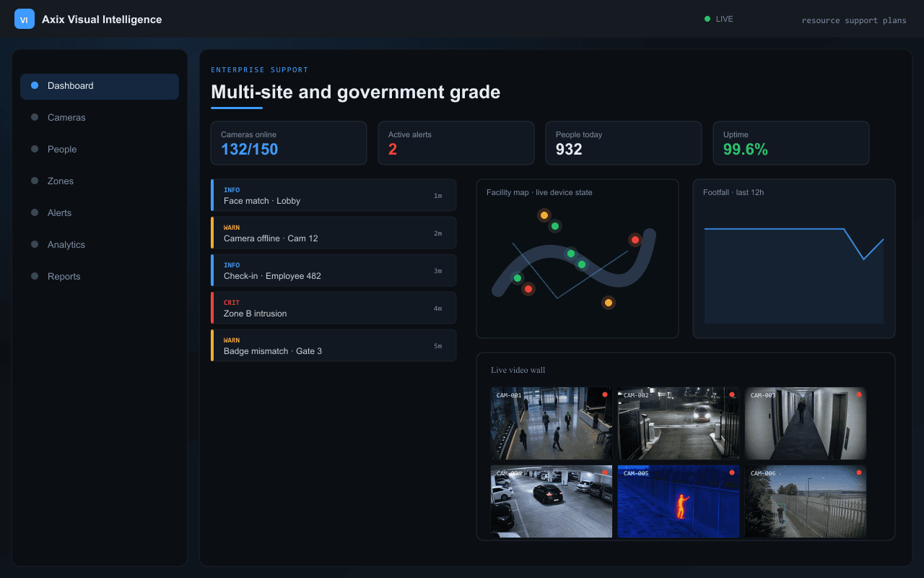Image resolution: width=924 pixels, height=578 pixels.
Task: Open the Zone B intrusion critical alert
Action: tap(334, 308)
